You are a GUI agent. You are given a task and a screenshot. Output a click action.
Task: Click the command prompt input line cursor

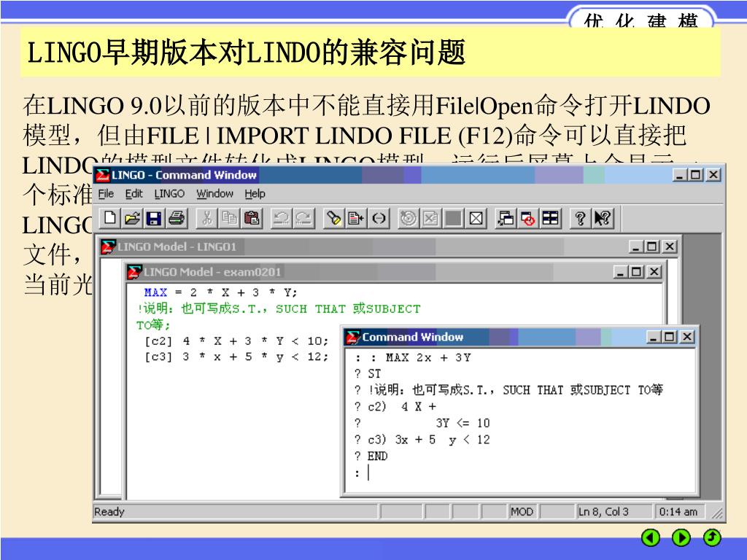coord(368,472)
